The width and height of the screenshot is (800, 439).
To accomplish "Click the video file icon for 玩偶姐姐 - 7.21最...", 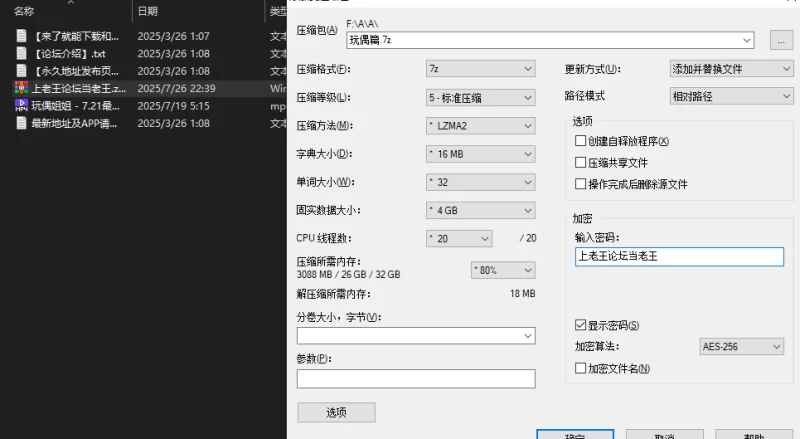I will tap(21, 105).
